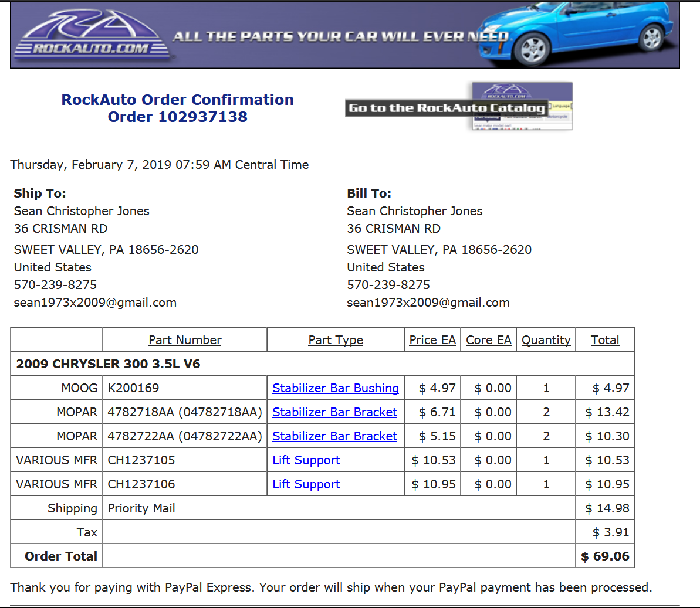Click the Shipping row label
Screen dimensions: 700x608
[x=72, y=508]
